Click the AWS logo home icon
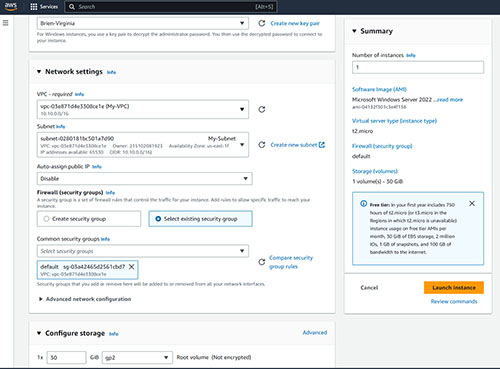 coord(11,7)
